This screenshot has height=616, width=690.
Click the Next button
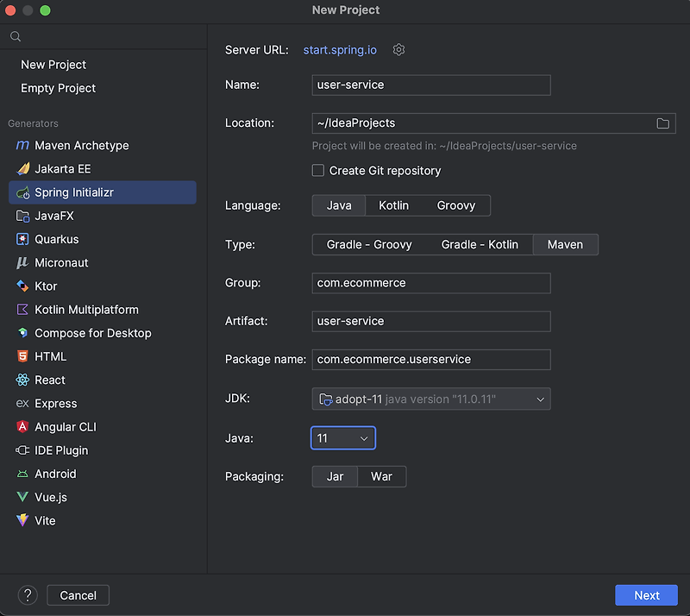646,595
